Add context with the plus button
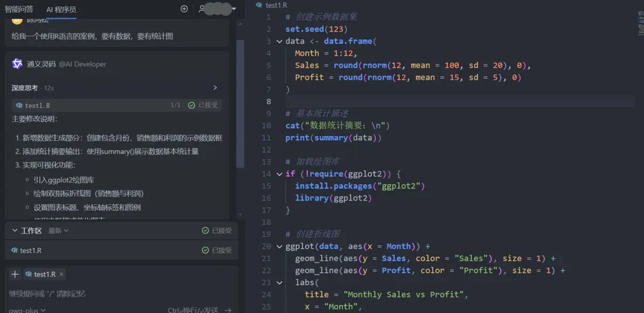This screenshot has width=644, height=313. (15, 274)
